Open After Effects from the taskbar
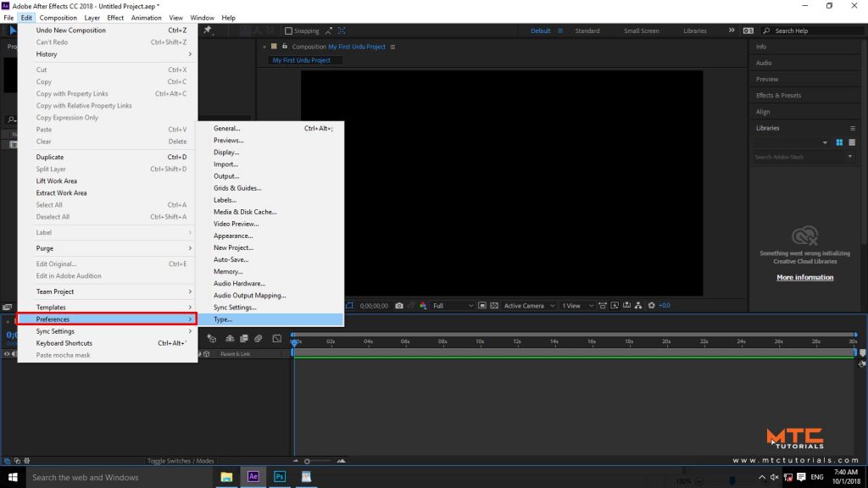Image resolution: width=868 pixels, height=488 pixels. pyautogui.click(x=253, y=477)
